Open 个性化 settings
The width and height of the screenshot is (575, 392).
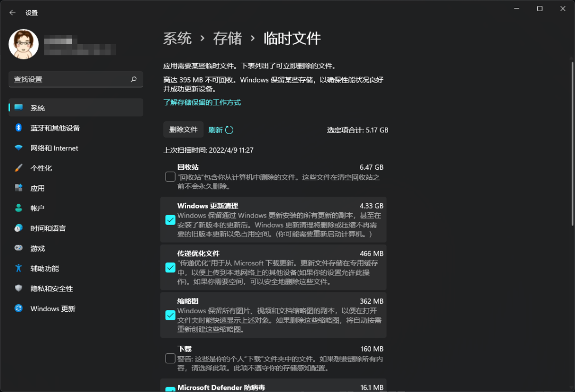point(76,168)
